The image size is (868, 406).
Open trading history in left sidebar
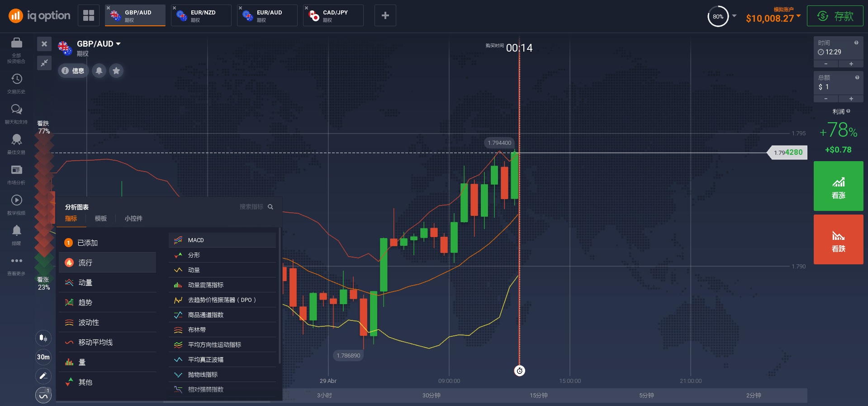click(x=16, y=83)
